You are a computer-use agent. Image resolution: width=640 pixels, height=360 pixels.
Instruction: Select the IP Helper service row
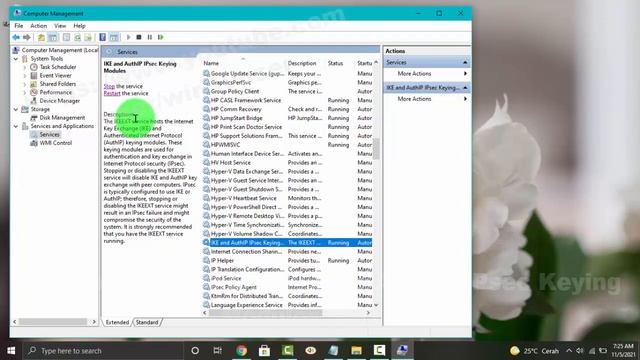(x=287, y=260)
